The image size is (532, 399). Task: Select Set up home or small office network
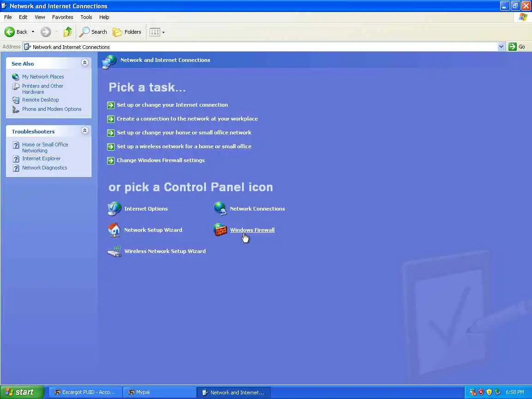coord(184,133)
